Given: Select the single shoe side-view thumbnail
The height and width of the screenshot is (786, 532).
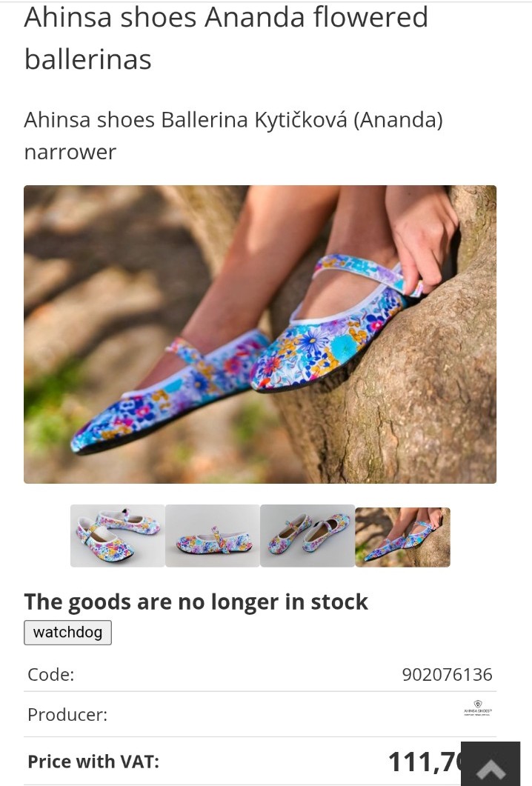Looking at the screenshot, I should [x=213, y=536].
